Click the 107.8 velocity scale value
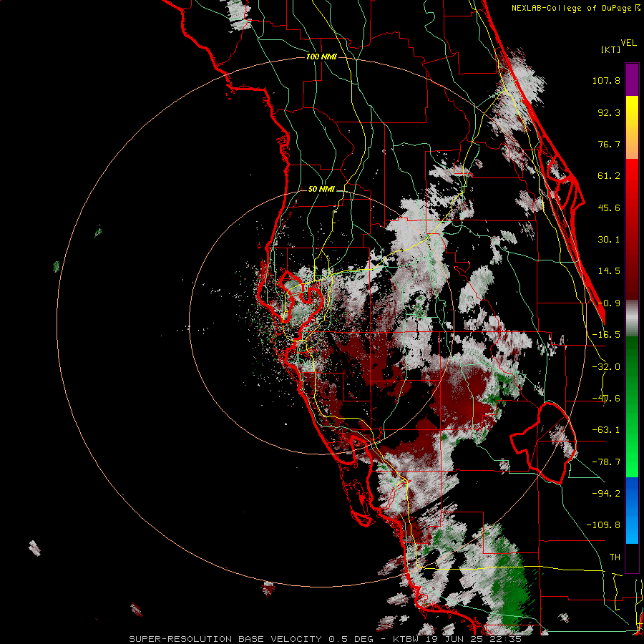Viewport: 644px width, 644px height. click(x=606, y=80)
